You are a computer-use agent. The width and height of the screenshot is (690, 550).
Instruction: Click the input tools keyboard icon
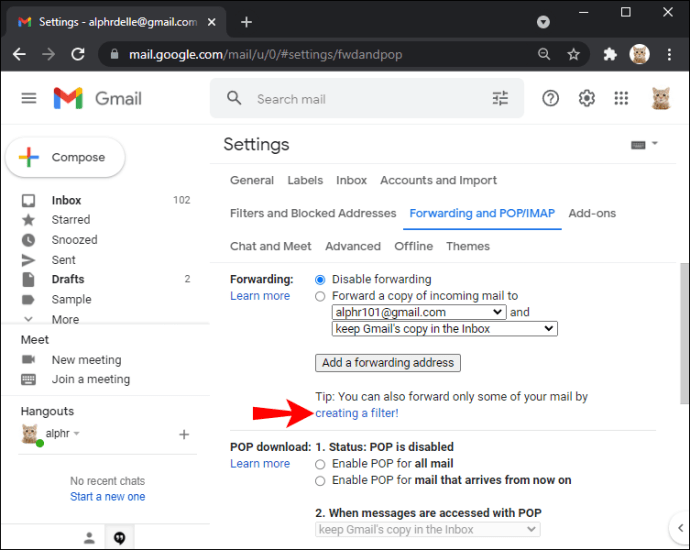pos(638,145)
